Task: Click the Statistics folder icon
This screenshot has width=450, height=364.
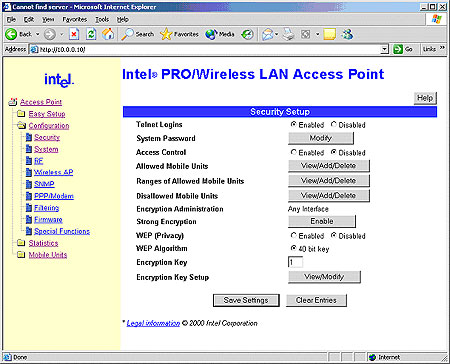Action: [x=21, y=243]
